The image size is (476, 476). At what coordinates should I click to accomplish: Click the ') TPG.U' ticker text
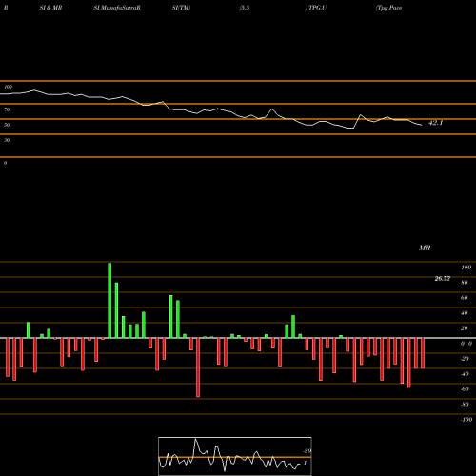click(316, 8)
